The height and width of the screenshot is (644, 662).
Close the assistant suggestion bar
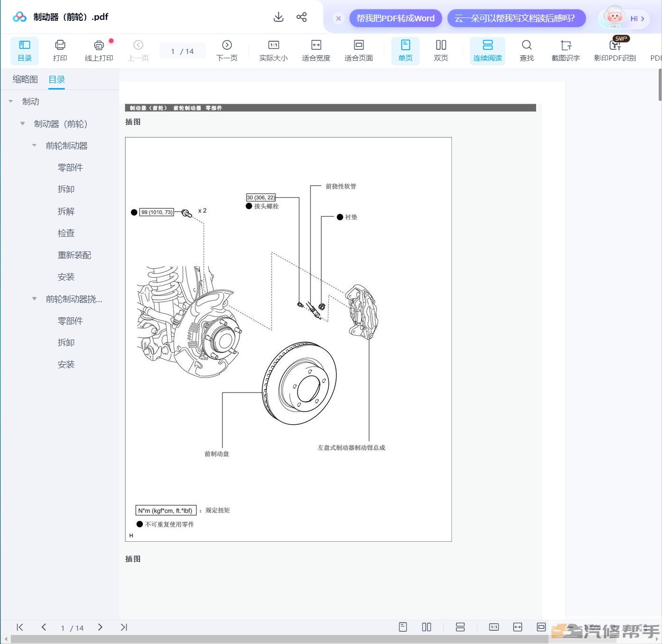click(x=338, y=18)
